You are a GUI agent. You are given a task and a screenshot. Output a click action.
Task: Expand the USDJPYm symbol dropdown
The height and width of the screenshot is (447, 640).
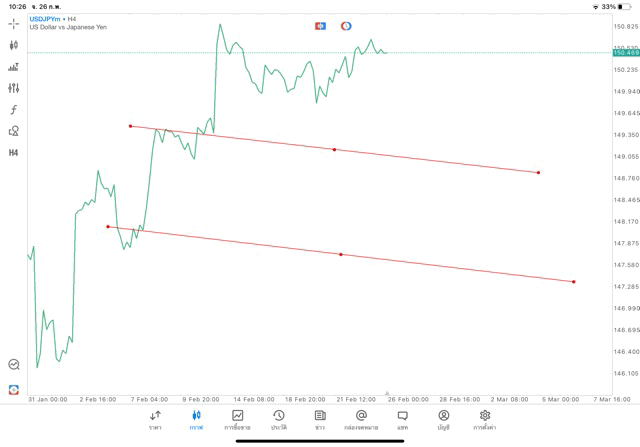[x=47, y=18]
